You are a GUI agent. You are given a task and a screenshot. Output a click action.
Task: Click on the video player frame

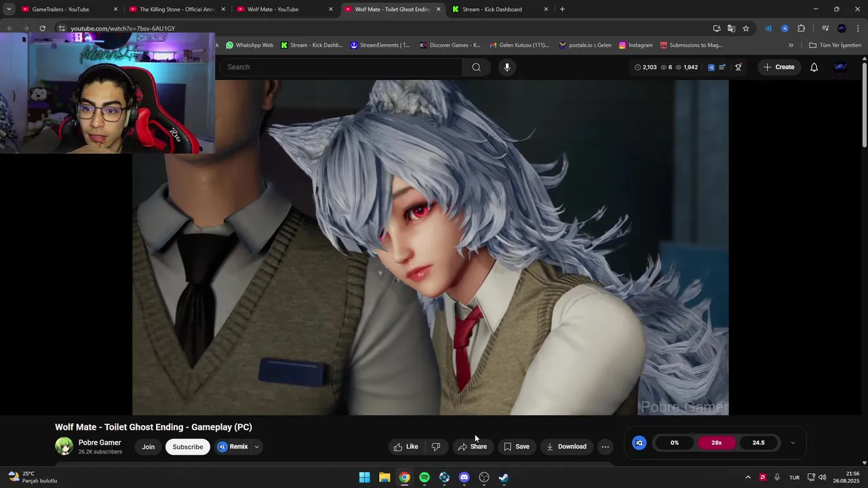[430, 247]
